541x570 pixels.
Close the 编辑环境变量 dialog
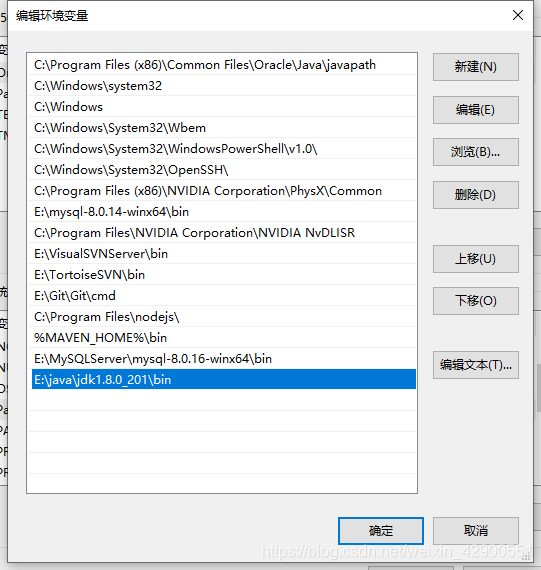coord(518,15)
